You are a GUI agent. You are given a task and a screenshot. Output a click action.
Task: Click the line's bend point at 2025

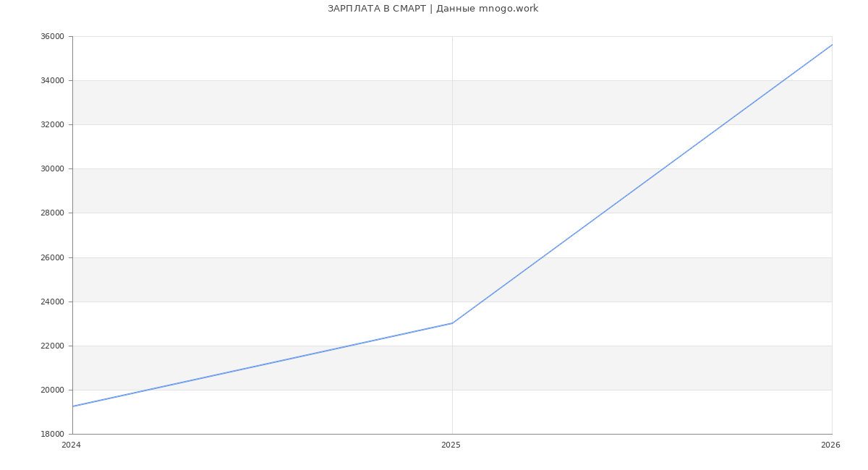[x=452, y=323]
